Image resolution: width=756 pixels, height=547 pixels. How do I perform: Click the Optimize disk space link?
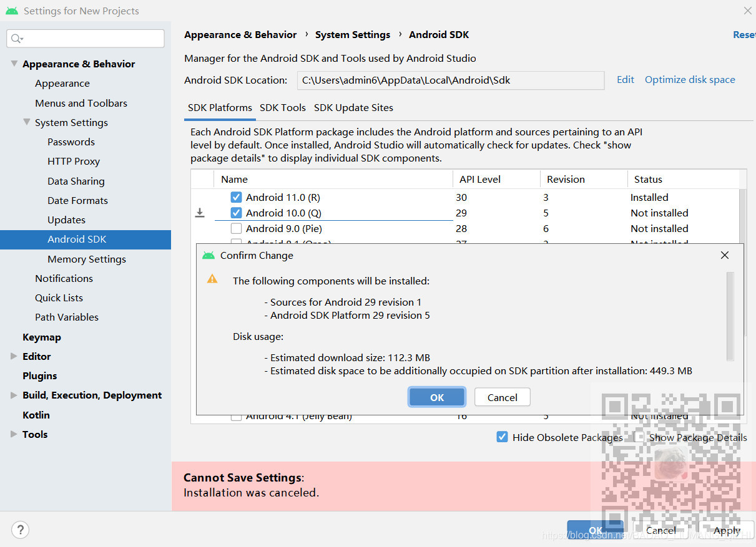[x=690, y=79]
